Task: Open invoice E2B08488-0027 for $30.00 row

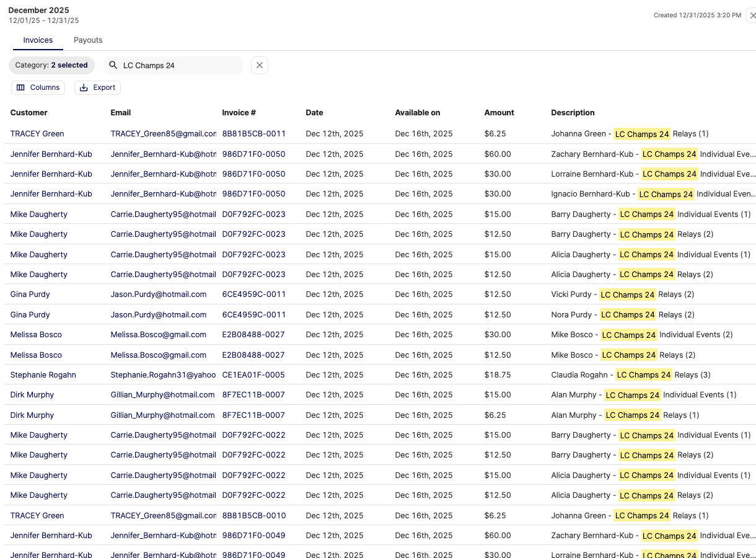Action: click(253, 335)
